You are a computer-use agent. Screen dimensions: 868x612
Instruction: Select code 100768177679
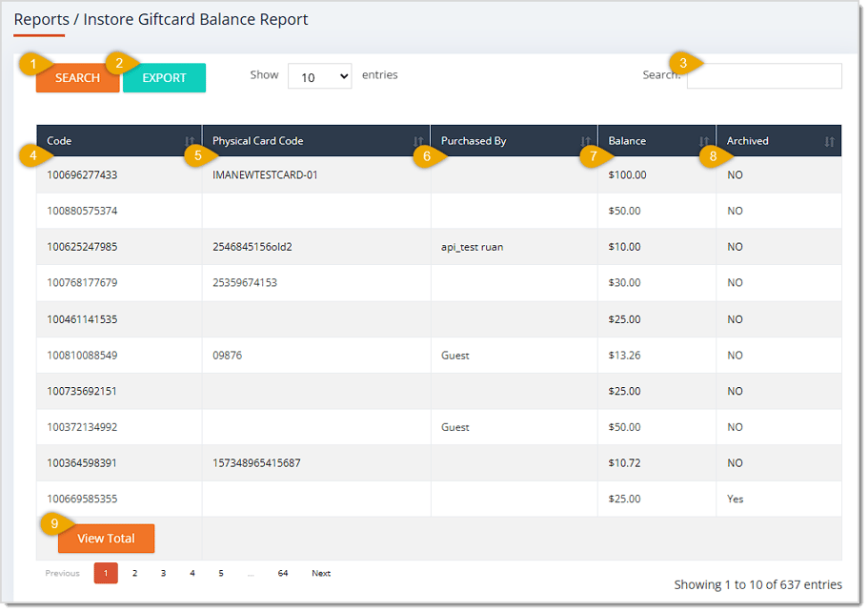click(82, 283)
